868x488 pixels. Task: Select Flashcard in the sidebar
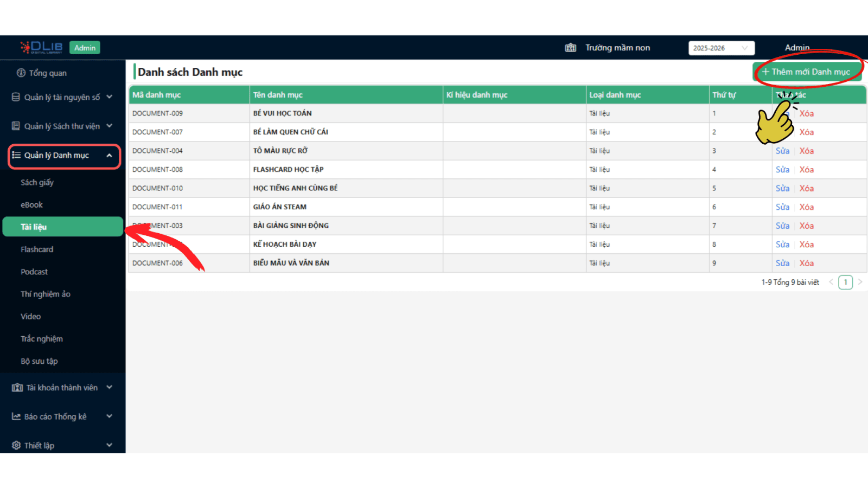point(37,249)
